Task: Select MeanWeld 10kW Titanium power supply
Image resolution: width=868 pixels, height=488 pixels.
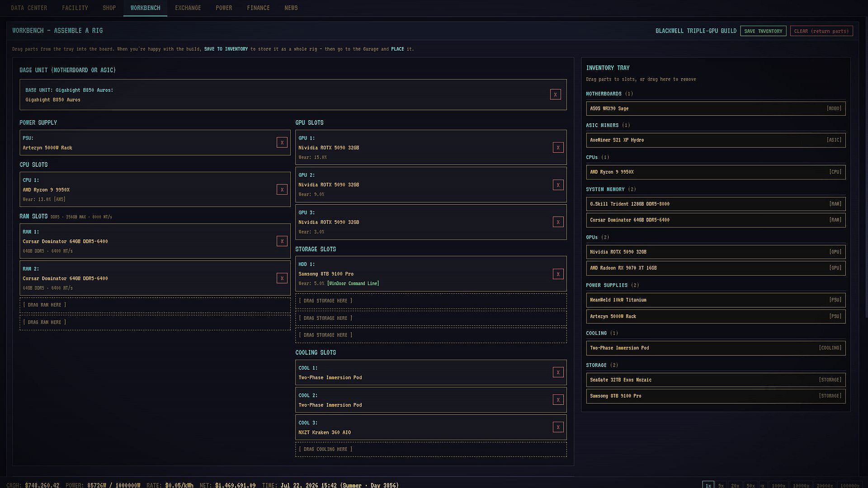Action: (x=716, y=300)
